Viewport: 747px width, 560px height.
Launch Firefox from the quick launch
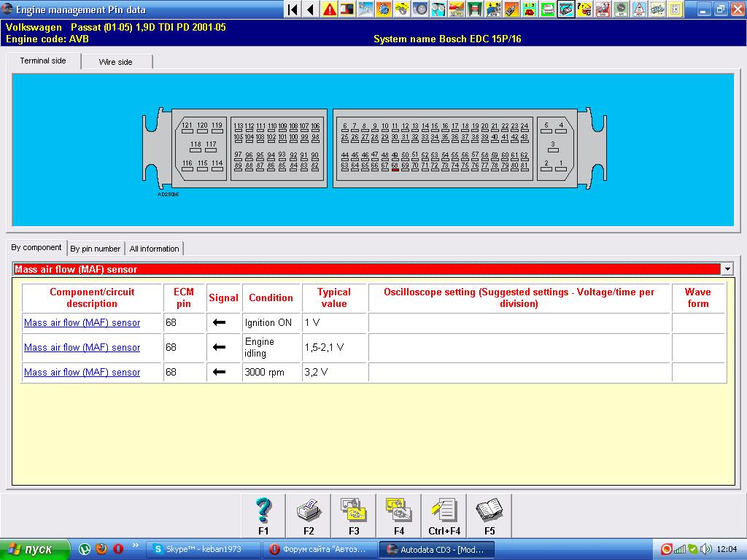point(101,549)
